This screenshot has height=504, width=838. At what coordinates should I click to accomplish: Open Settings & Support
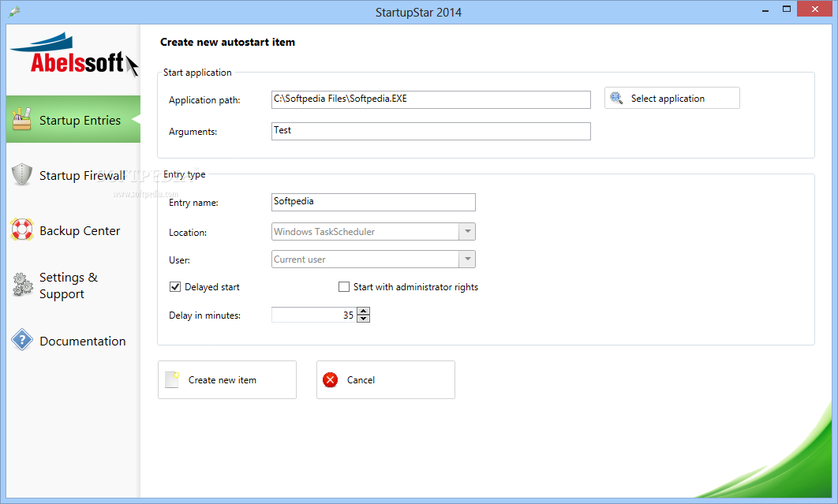point(73,286)
